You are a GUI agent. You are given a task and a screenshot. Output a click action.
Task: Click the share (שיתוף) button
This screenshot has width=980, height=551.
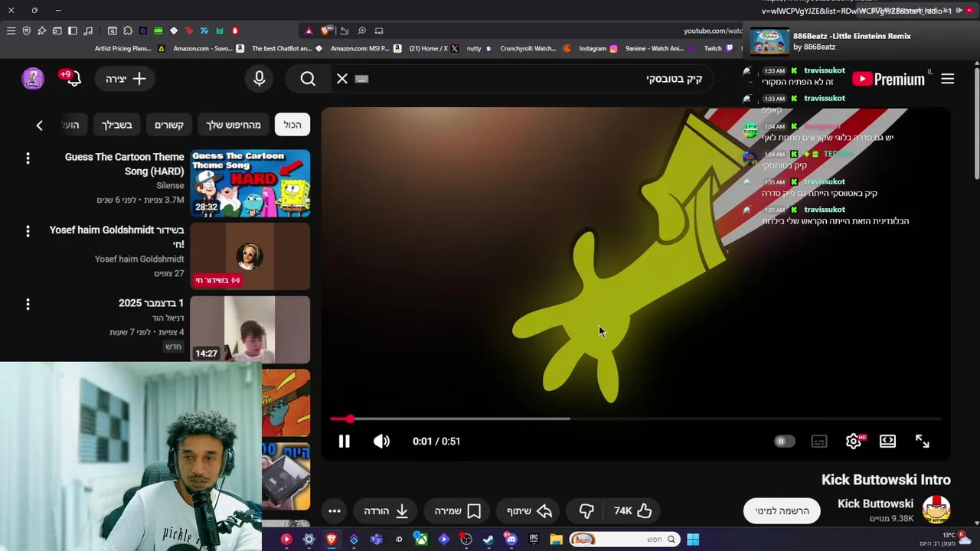click(528, 510)
